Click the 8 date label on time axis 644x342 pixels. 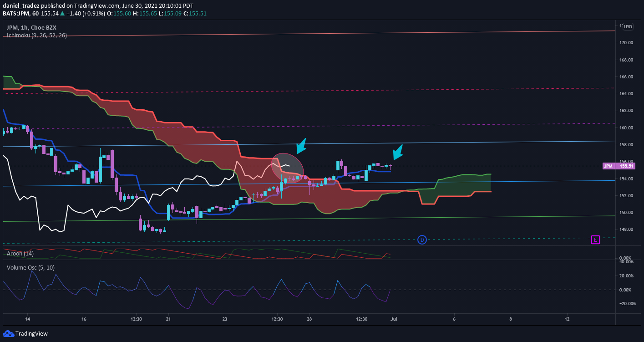point(511,319)
